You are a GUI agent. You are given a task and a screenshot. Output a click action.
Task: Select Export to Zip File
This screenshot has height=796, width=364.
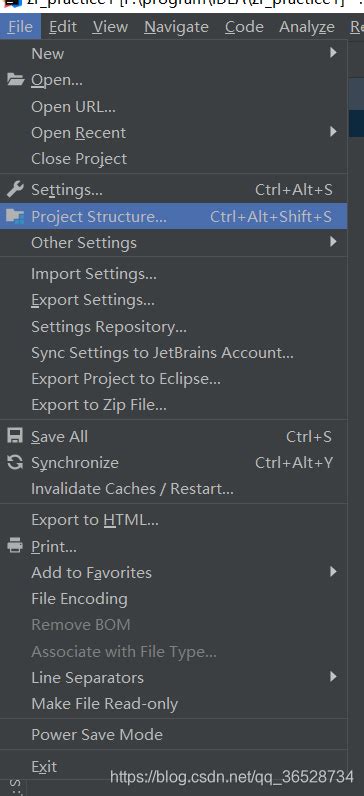(174, 405)
